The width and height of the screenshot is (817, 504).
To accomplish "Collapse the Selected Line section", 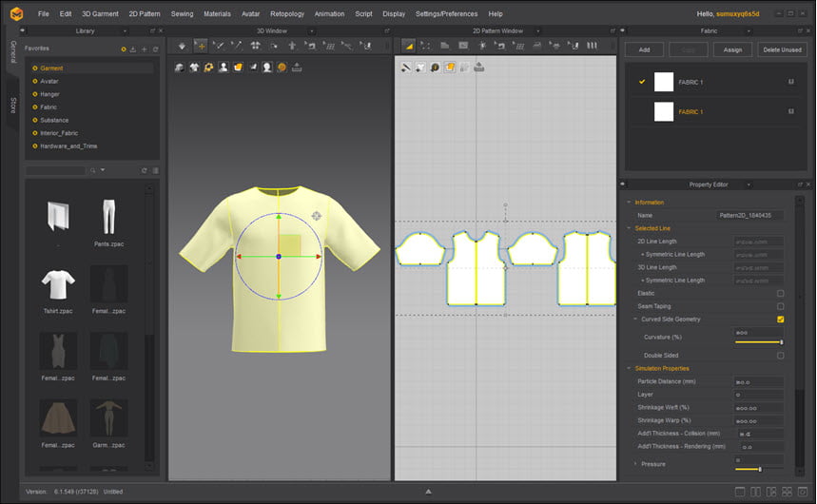I will point(629,228).
